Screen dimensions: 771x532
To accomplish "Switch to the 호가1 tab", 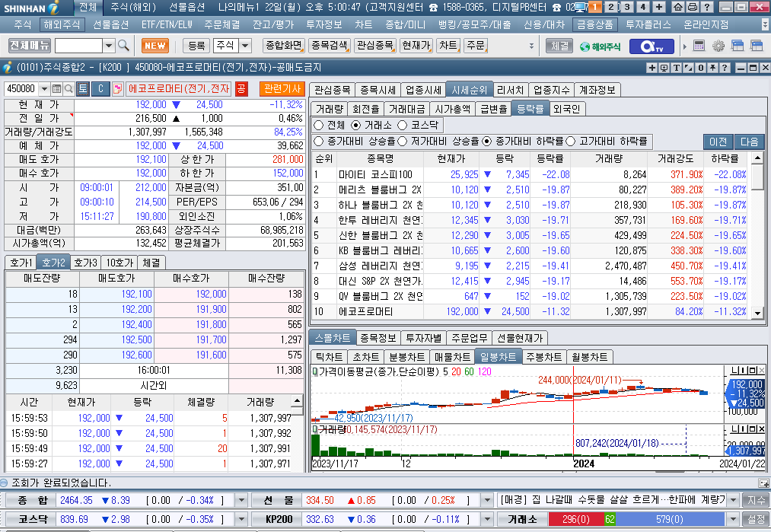I will point(21,263).
